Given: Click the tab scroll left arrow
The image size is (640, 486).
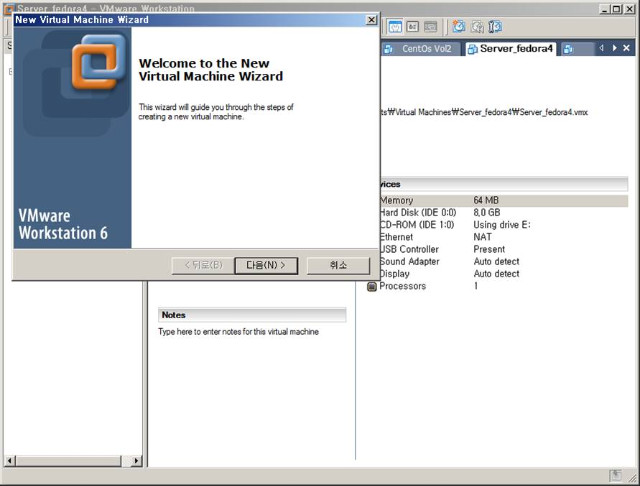Looking at the screenshot, I should tap(601, 48).
